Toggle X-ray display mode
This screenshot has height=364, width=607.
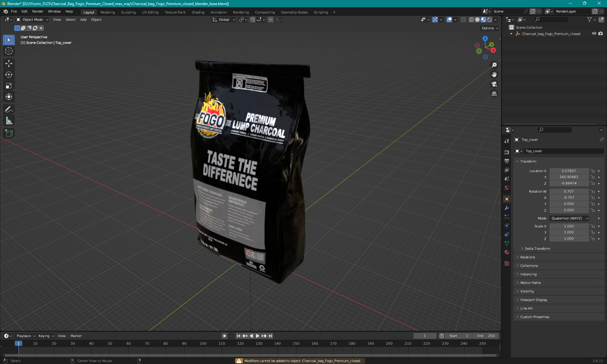(x=463, y=20)
